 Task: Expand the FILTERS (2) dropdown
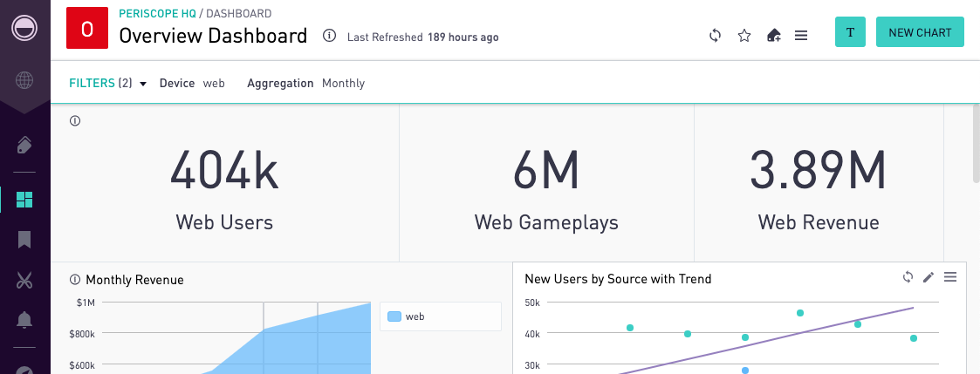[x=107, y=83]
